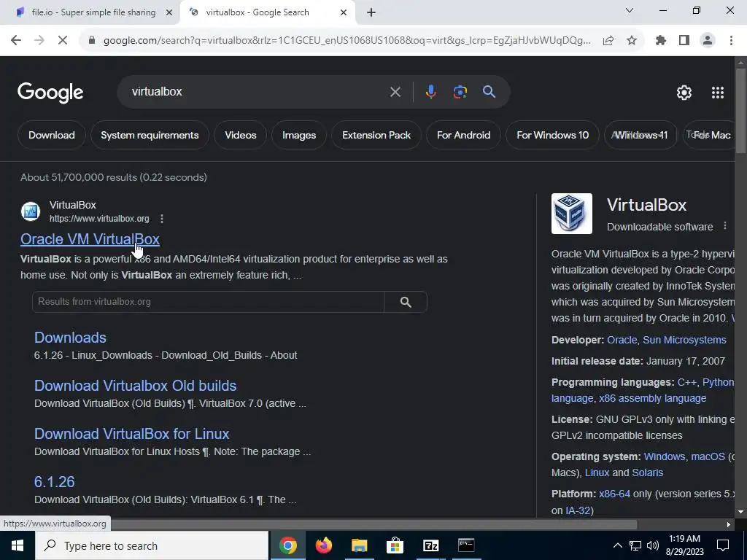The image size is (747, 560).
Task: Open Chrome's three-dot menu
Action: [731, 41]
